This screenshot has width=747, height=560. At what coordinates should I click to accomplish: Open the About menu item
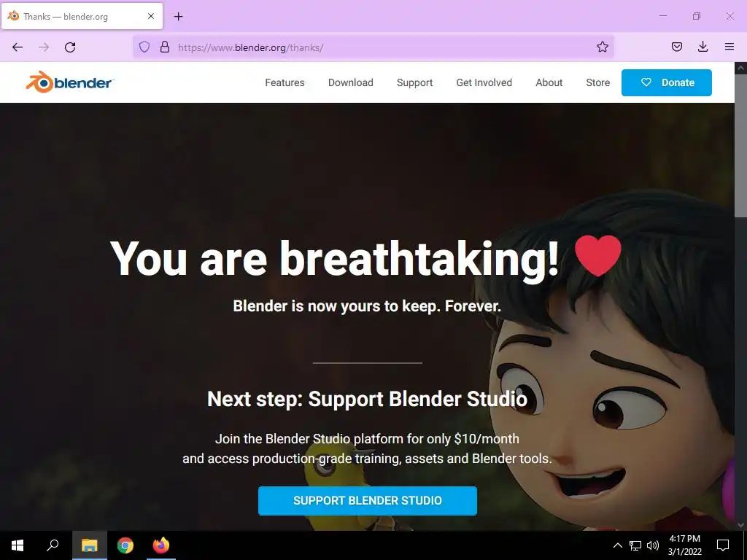[x=549, y=82]
